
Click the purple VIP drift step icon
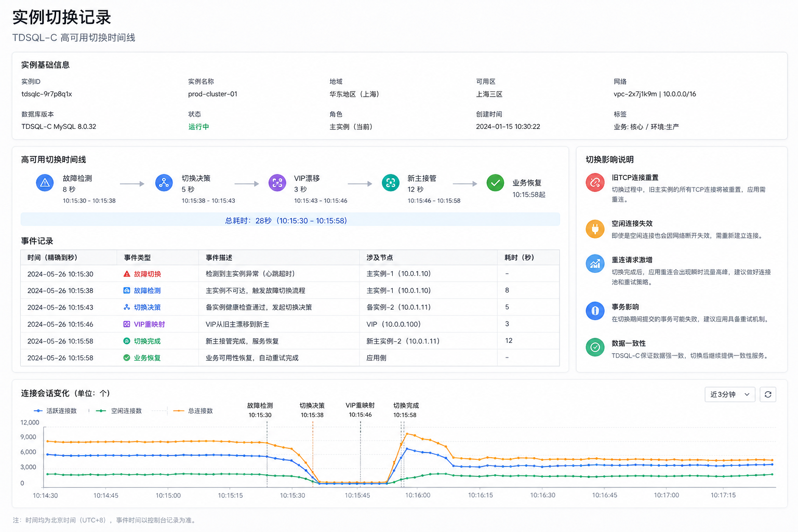coord(277,183)
